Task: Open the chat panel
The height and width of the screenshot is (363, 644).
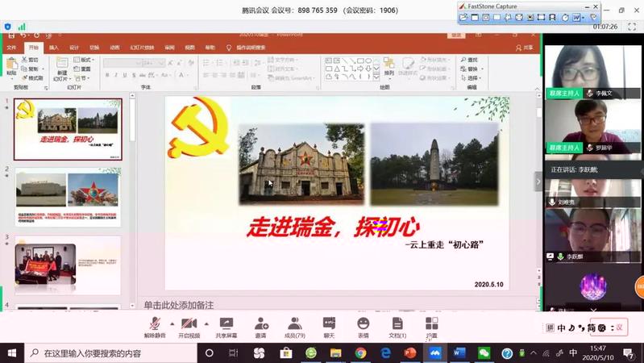Action: tap(329, 323)
